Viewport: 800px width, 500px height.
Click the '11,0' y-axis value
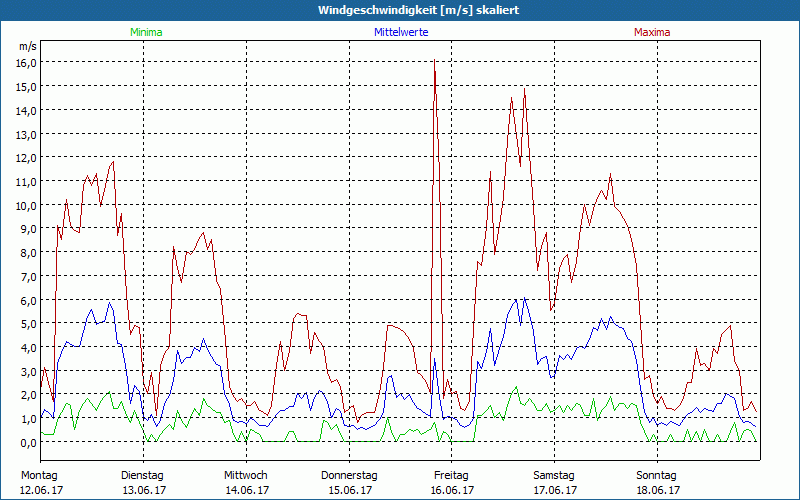(x=27, y=181)
